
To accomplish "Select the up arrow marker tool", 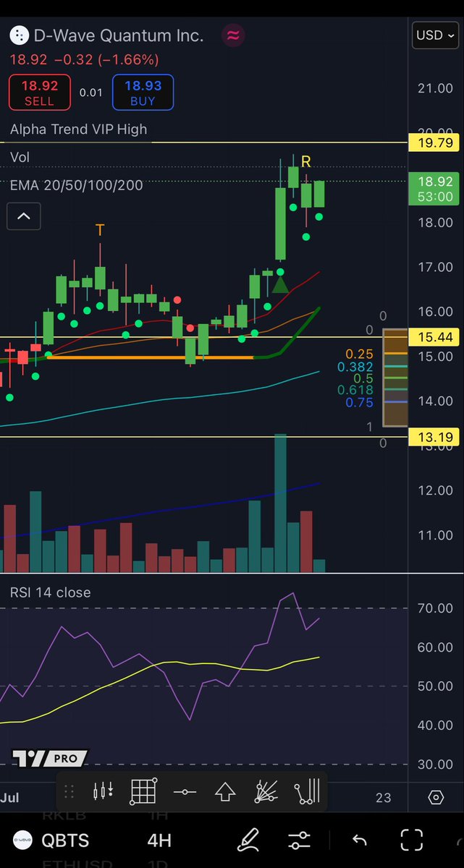I will [x=226, y=792].
